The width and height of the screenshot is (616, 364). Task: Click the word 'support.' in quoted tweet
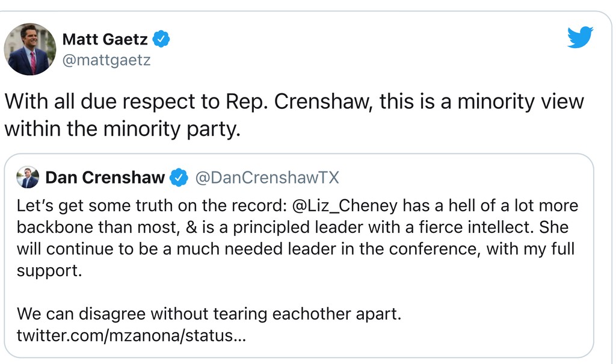click(49, 271)
